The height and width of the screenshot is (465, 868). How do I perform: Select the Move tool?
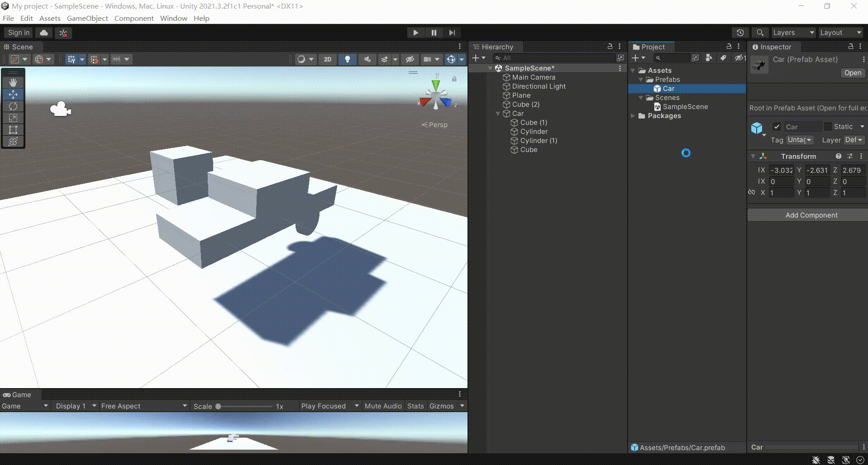click(x=13, y=94)
